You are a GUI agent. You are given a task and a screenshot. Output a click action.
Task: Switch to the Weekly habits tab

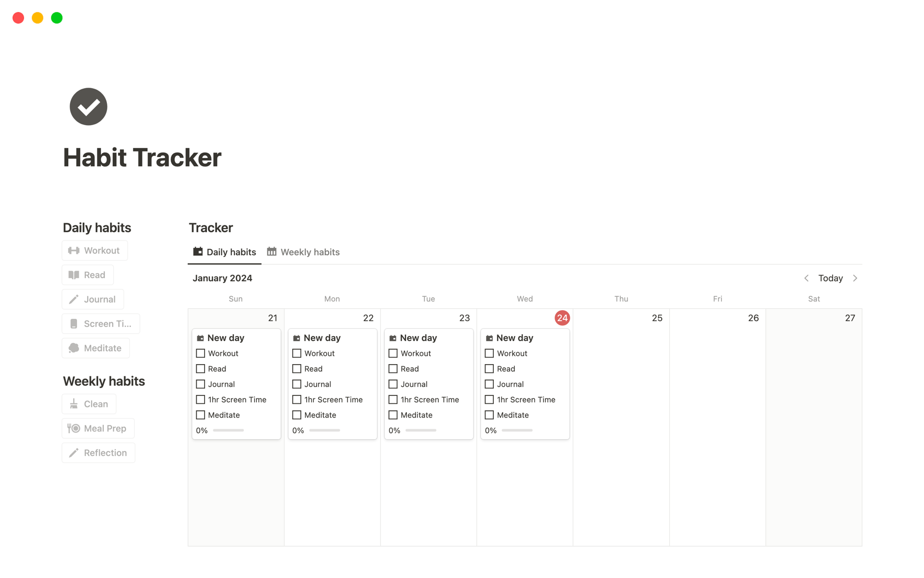[x=308, y=252]
